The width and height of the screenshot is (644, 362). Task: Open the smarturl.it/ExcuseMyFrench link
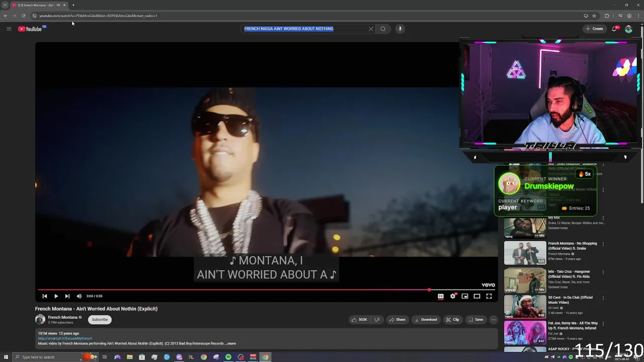click(65, 338)
